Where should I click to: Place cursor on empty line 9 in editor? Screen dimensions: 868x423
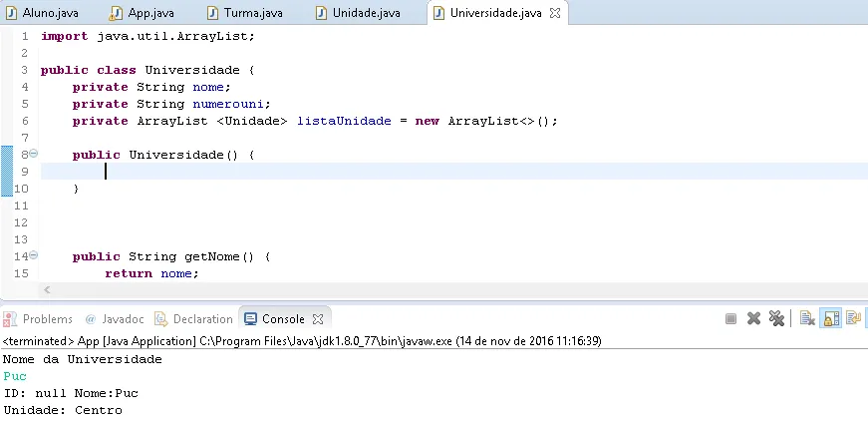pos(453,172)
